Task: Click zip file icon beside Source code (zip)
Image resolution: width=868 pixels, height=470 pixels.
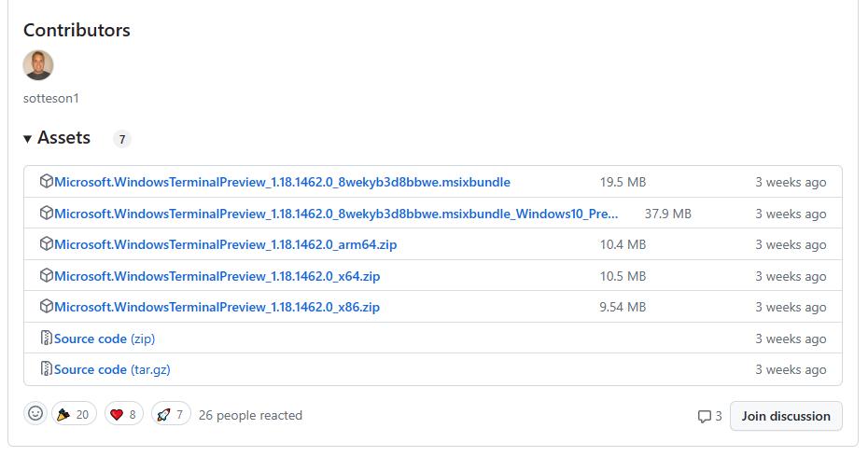Action: point(47,338)
